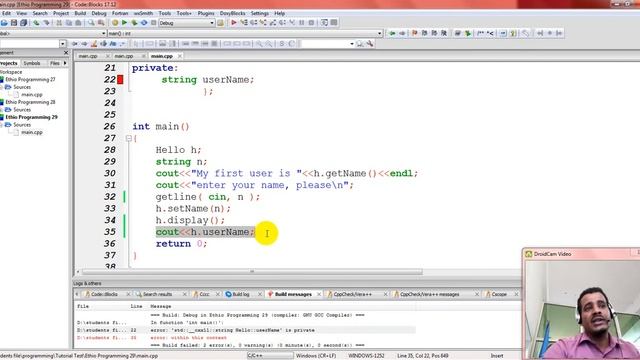Click the Replace icon next to Find

tap(101, 23)
